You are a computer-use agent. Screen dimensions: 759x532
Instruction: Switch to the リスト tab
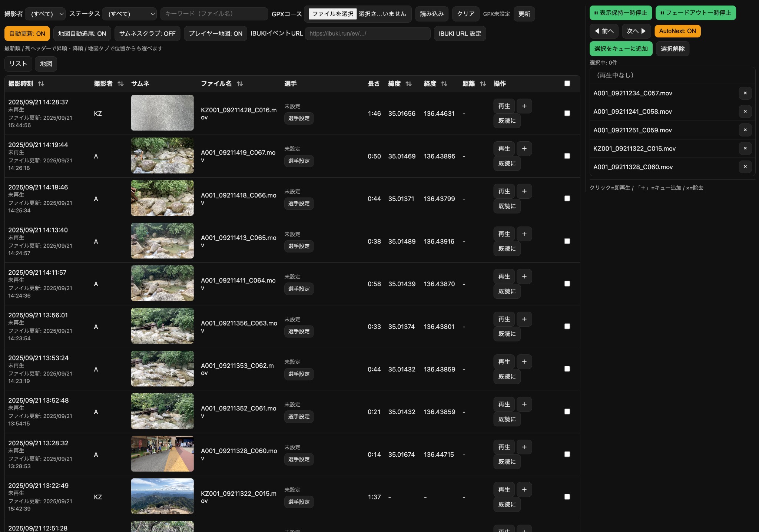tap(18, 64)
